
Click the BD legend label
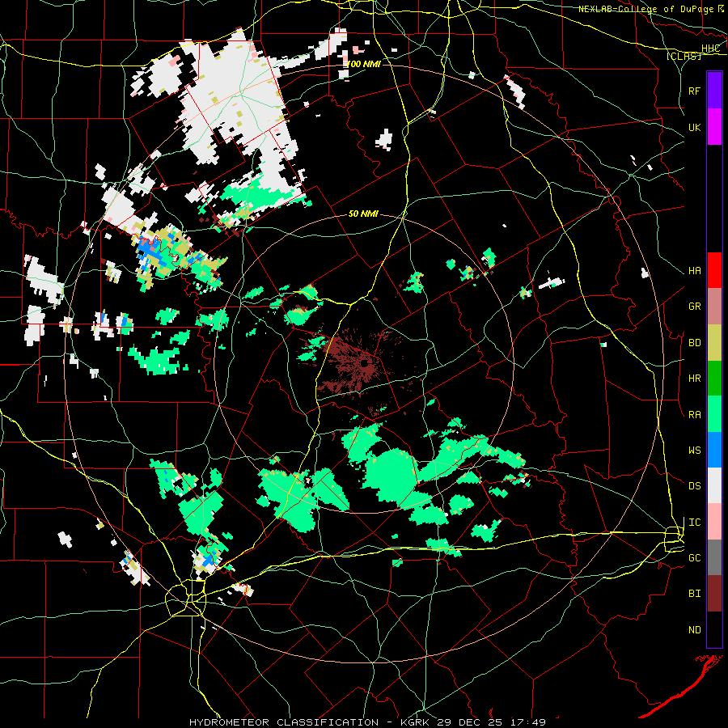click(x=694, y=343)
